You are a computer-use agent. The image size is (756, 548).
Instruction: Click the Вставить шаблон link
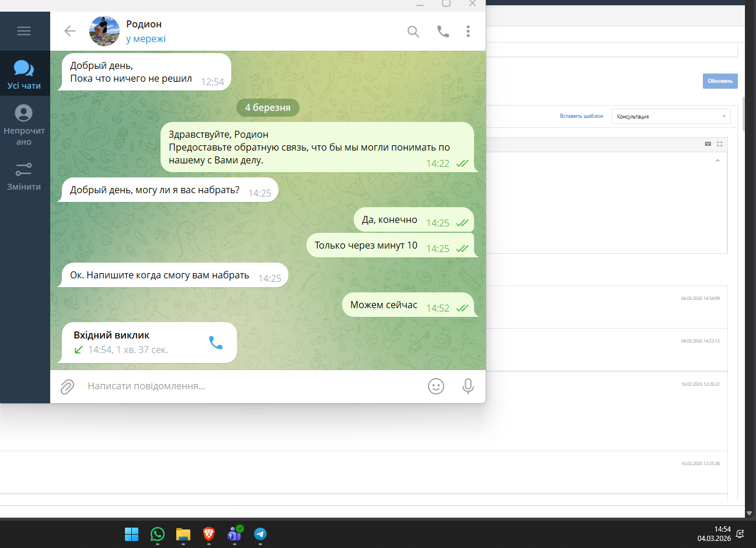(x=581, y=116)
